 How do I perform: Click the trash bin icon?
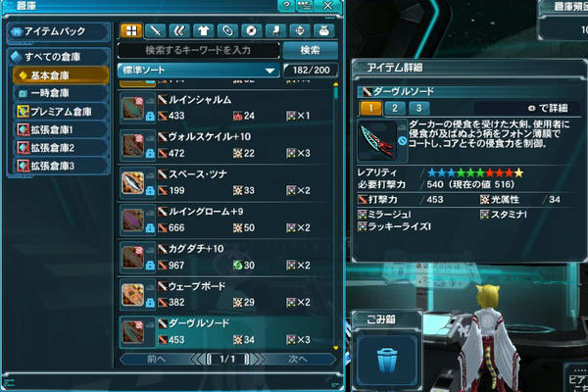point(386,361)
